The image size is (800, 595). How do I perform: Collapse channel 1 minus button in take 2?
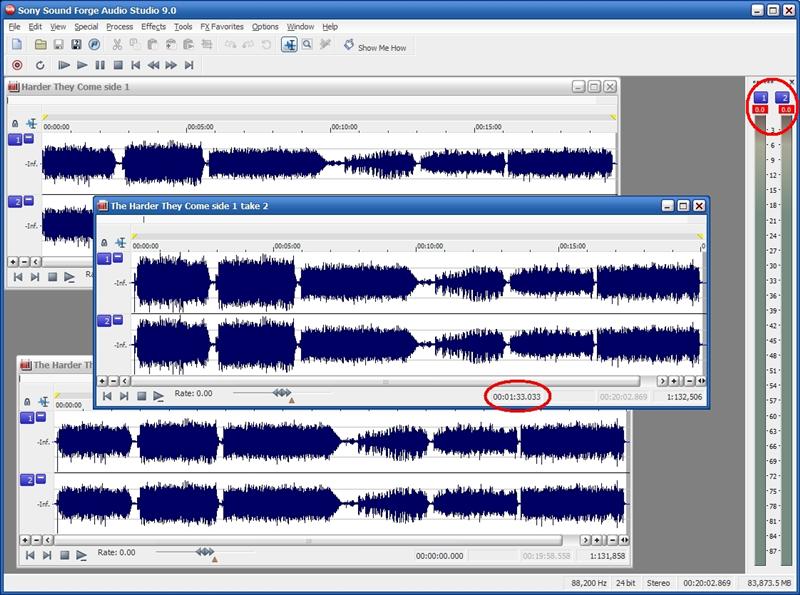pyautogui.click(x=118, y=258)
